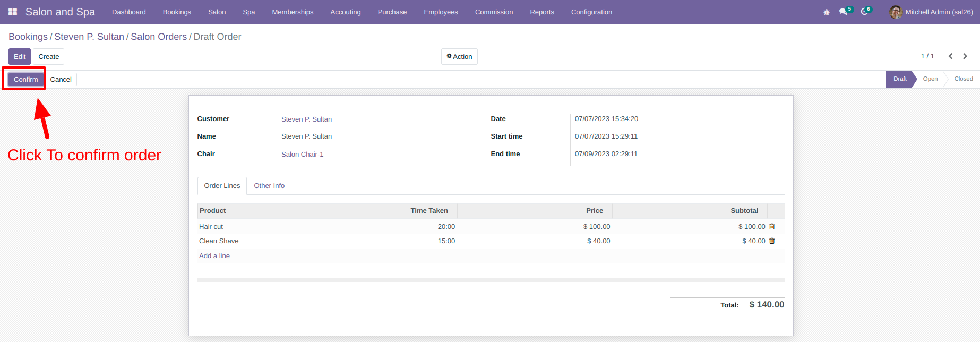Click the Edit button
The width and height of the screenshot is (980, 342).
[x=20, y=56]
